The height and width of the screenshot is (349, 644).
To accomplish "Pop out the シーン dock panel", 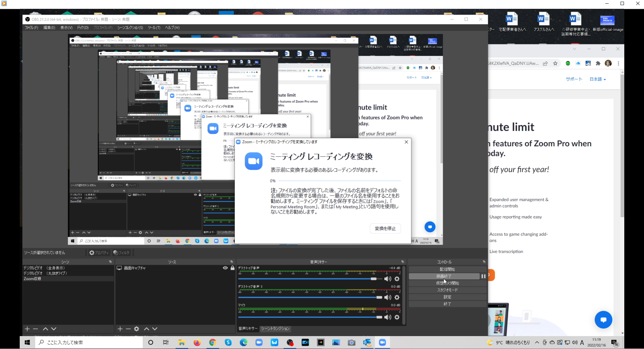I will 110,262.
